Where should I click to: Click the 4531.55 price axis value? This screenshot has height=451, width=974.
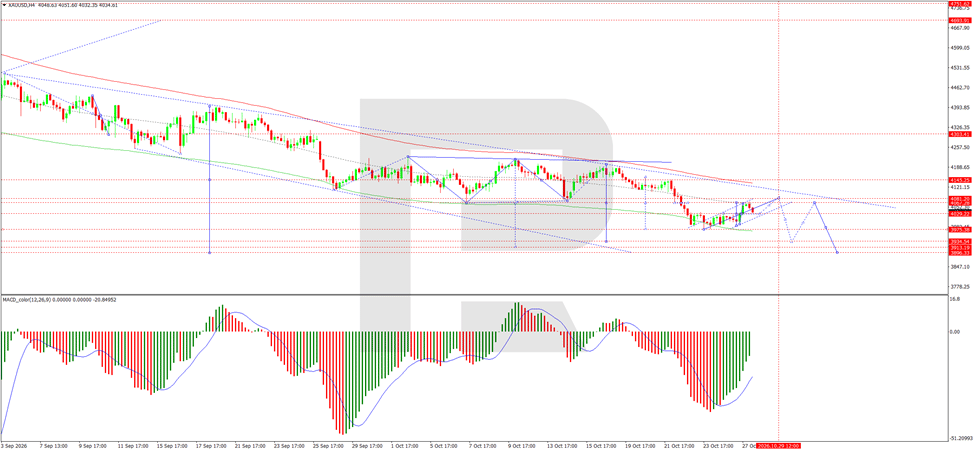[960, 67]
